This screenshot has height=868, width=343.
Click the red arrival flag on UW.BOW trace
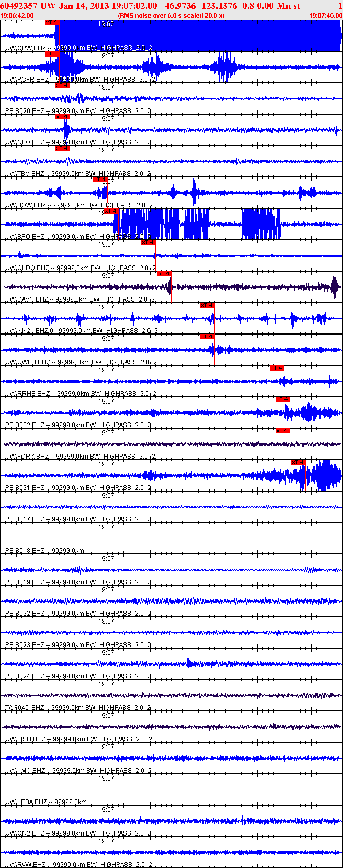(x=100, y=180)
